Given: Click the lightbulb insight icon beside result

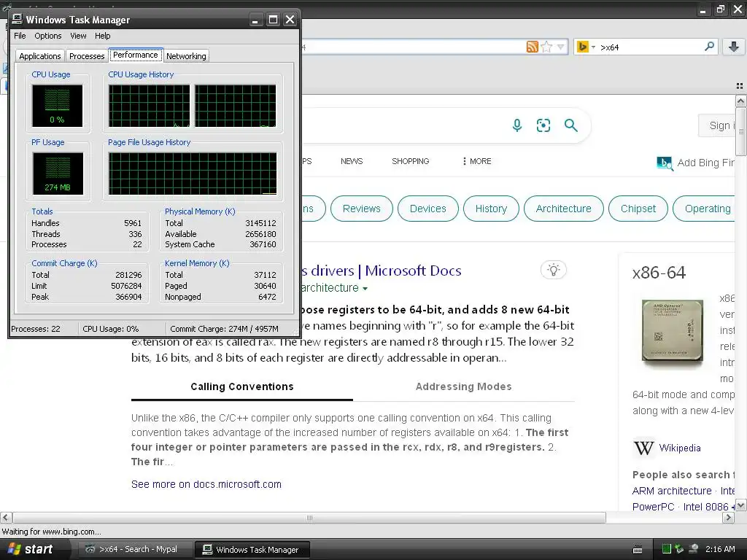Looking at the screenshot, I should [x=553, y=270].
